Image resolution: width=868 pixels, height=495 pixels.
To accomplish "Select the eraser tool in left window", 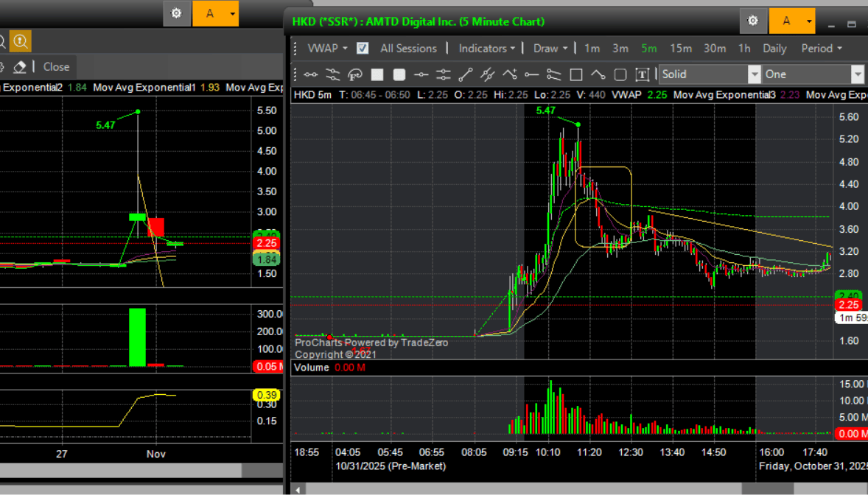I will pos(20,67).
